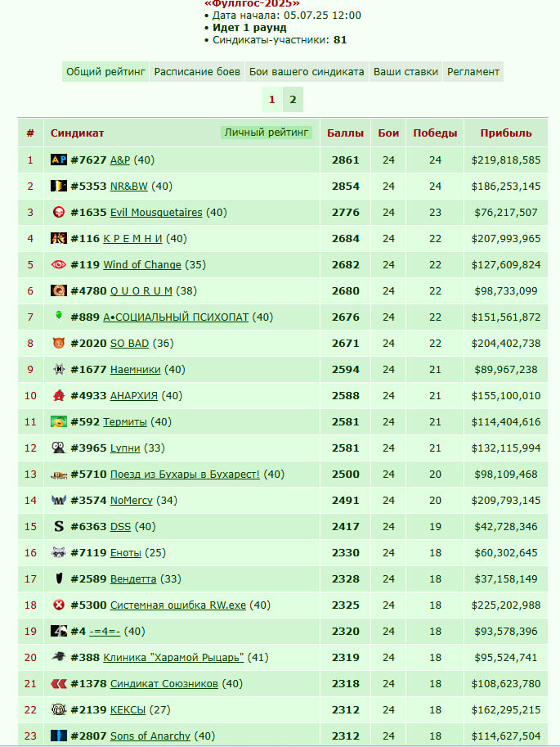Open the NR&BW syndicate link
Viewport: 560px width, 747px height.
point(129,187)
